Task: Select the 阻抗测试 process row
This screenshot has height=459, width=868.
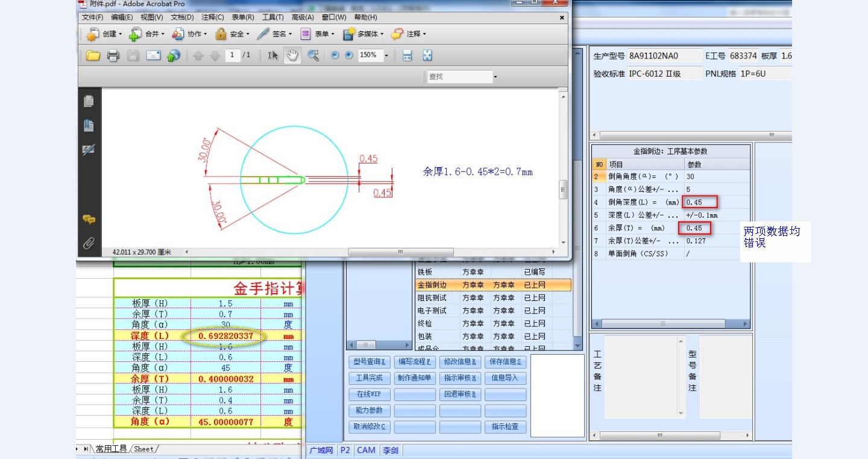Action: 493,298
